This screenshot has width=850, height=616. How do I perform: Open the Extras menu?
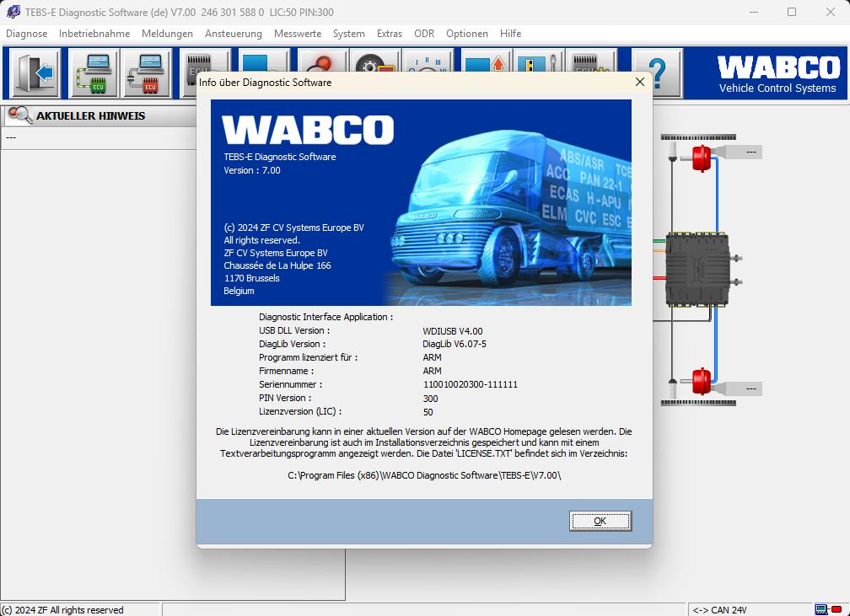389,34
